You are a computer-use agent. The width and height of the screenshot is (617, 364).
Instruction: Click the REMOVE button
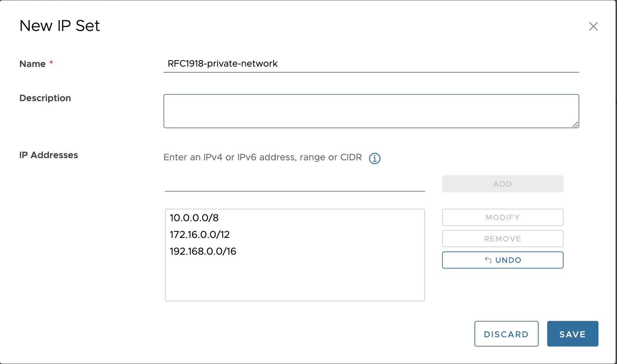[x=503, y=239]
